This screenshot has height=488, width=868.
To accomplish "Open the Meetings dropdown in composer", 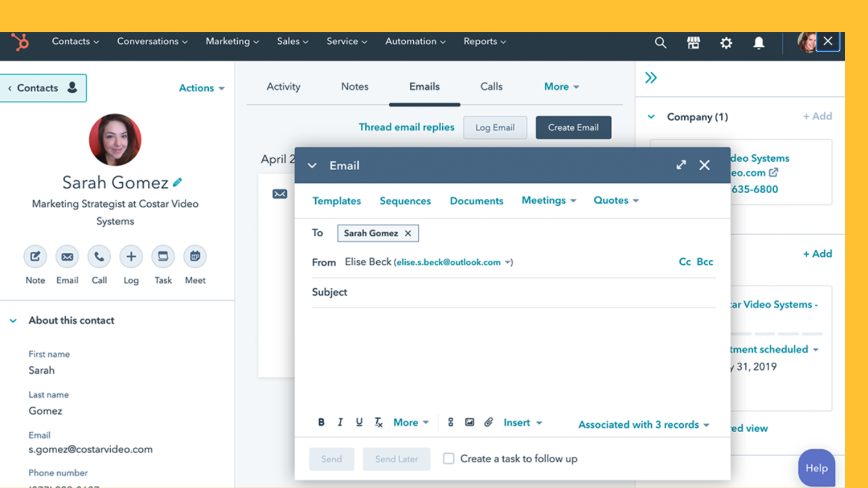I will point(549,201).
